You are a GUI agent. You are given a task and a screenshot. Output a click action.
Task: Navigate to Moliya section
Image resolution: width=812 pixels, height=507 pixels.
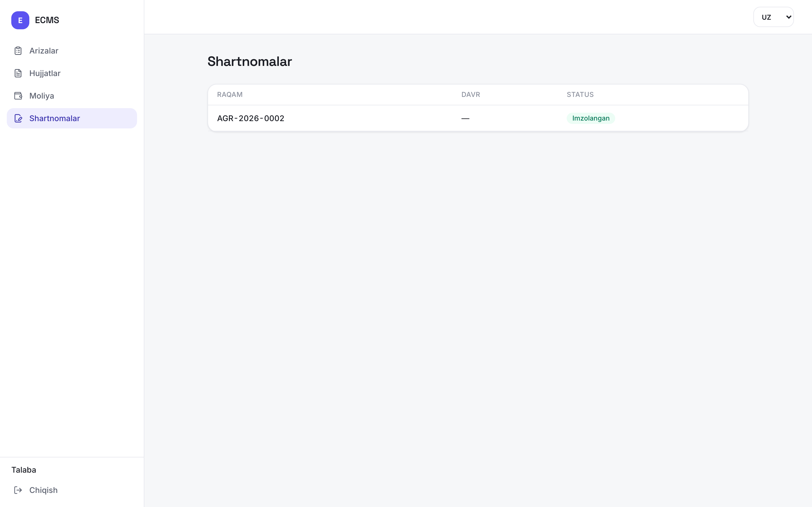pyautogui.click(x=72, y=95)
